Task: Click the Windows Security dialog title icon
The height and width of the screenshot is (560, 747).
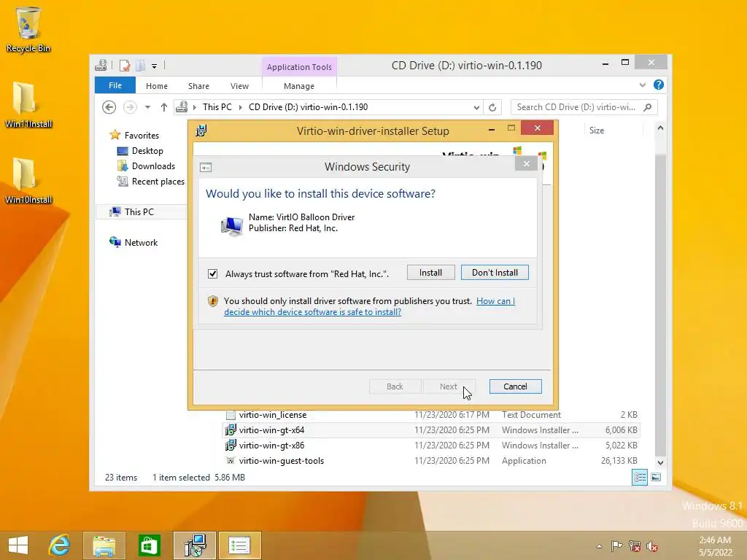Action: (206, 167)
